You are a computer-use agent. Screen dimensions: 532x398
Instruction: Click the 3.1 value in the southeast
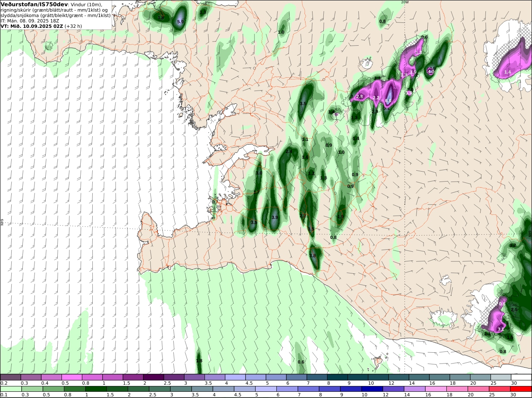point(501,329)
